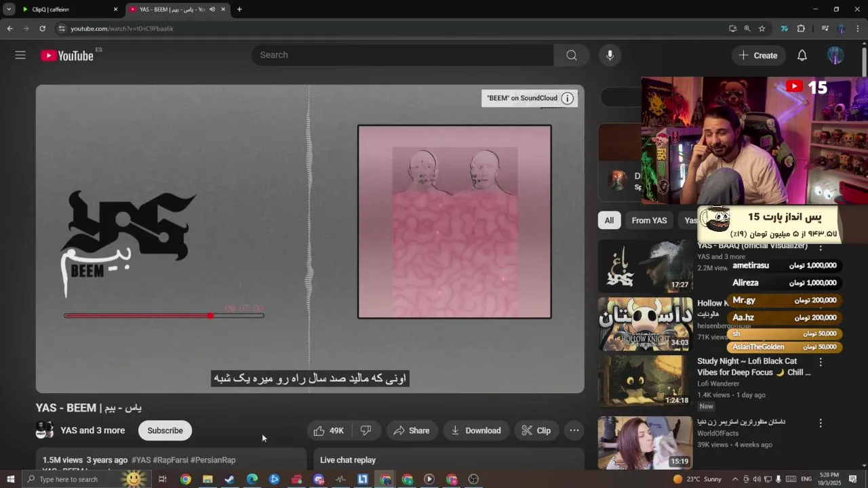Subscribe to the YAS channel
Image resolution: width=868 pixels, height=488 pixels.
(165, 430)
